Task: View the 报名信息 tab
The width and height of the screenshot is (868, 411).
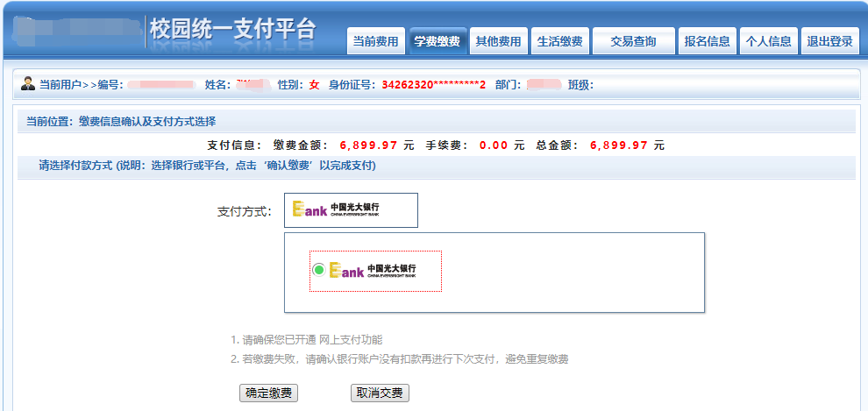Action: pyautogui.click(x=708, y=41)
